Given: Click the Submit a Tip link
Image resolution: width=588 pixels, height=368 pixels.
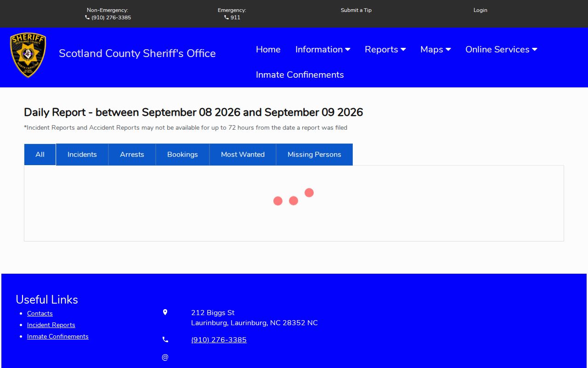Looking at the screenshot, I should tap(356, 10).
